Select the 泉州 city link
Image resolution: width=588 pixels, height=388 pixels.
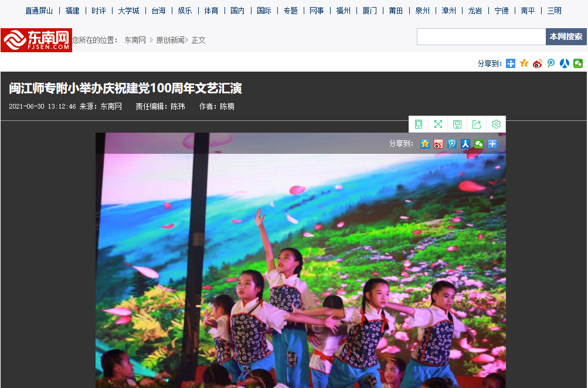click(423, 11)
